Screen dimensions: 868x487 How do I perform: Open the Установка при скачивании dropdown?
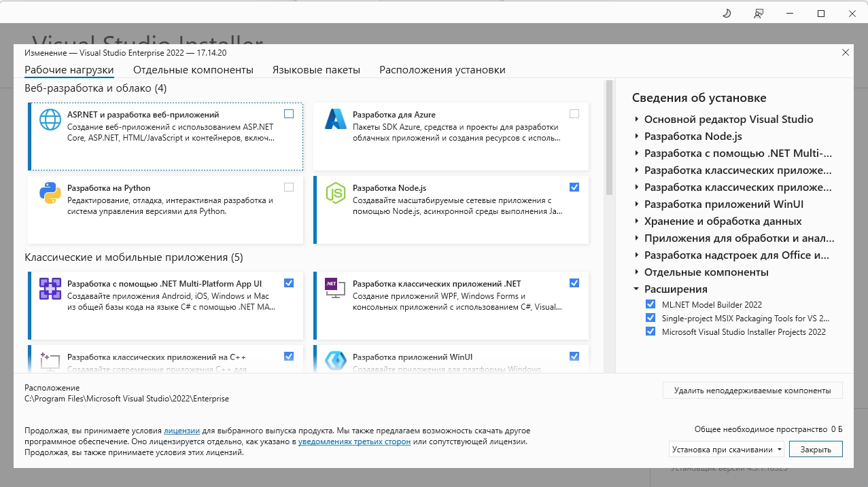(727, 449)
